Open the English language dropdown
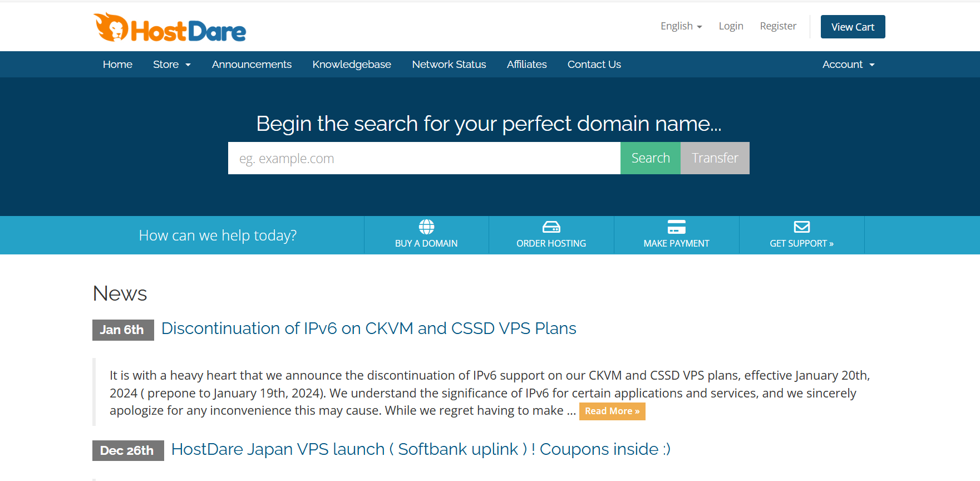 point(681,26)
